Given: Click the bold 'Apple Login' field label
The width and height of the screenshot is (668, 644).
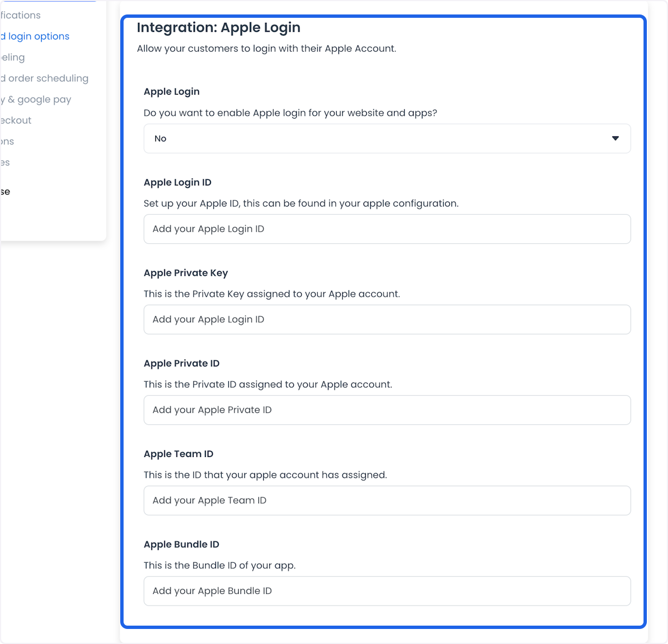Looking at the screenshot, I should (171, 92).
